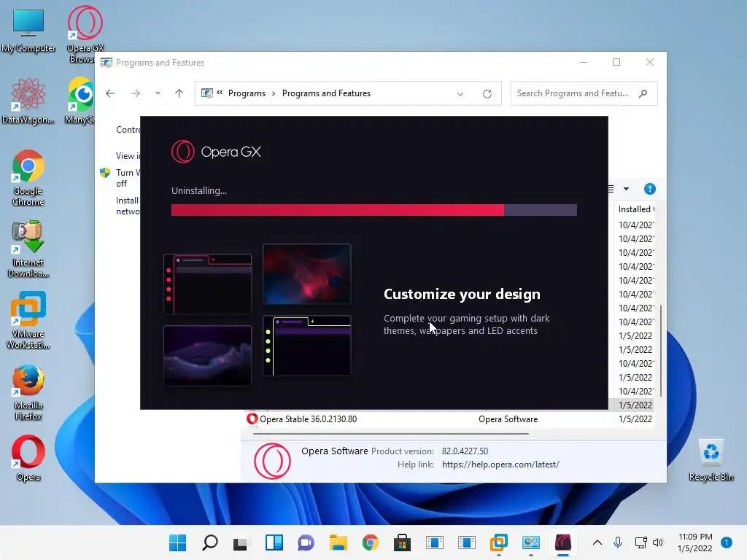Open DataWagon desktop shortcut
The height and width of the screenshot is (560, 747).
tap(28, 101)
